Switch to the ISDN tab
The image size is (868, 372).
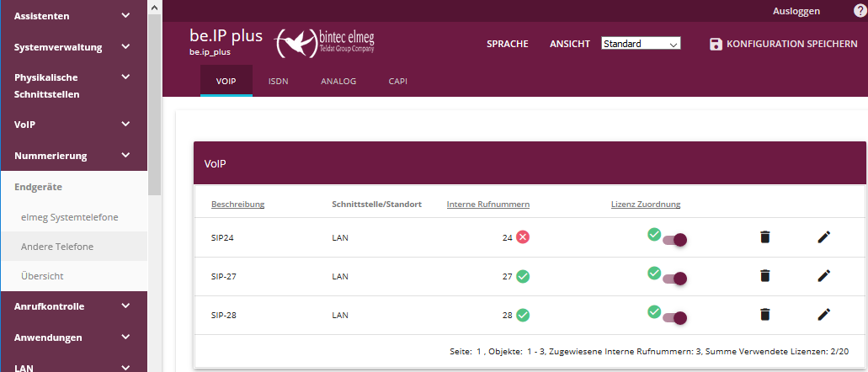(279, 82)
